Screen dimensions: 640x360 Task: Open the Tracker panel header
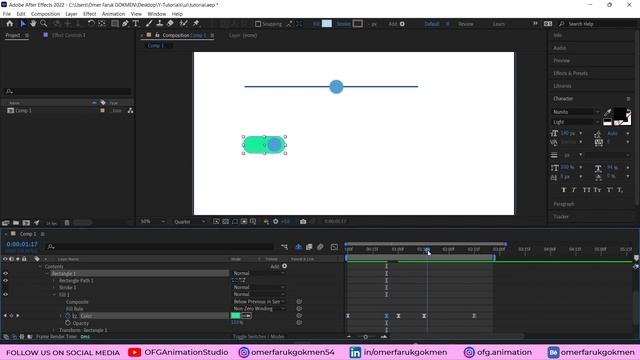[x=561, y=217]
